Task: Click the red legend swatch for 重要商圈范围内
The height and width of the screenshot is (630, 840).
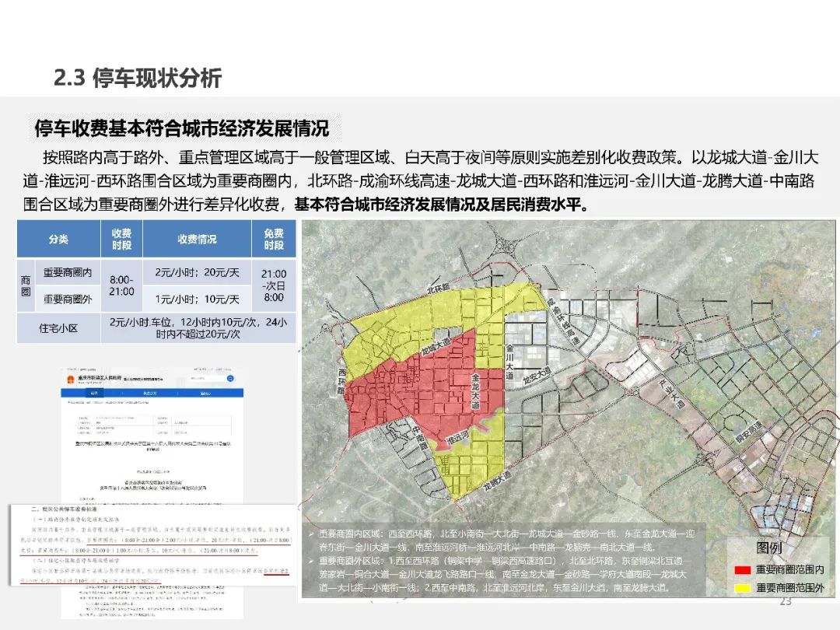Action: tap(743, 570)
